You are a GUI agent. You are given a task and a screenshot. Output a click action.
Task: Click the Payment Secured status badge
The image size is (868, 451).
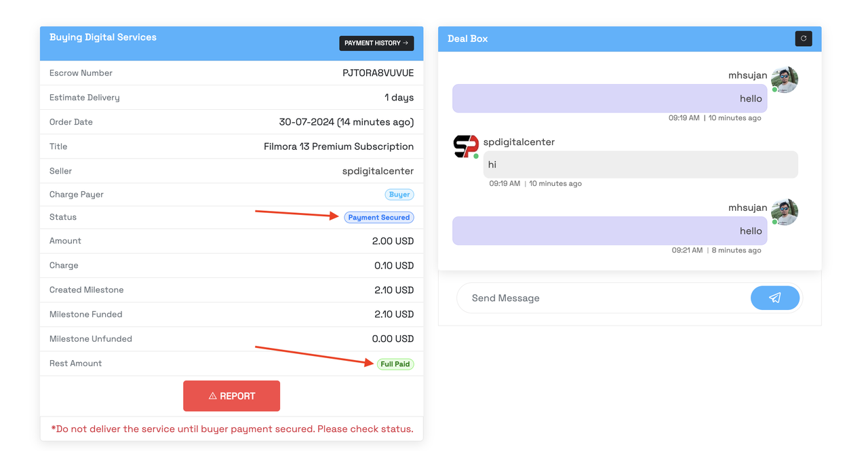click(379, 218)
